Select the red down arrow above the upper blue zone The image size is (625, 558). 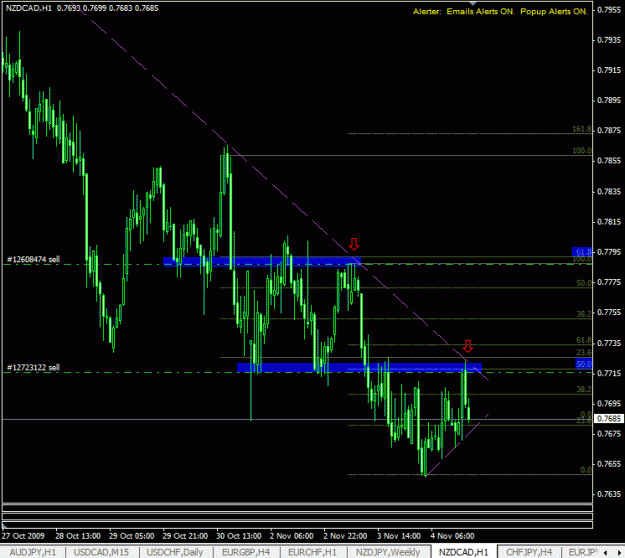tap(354, 244)
